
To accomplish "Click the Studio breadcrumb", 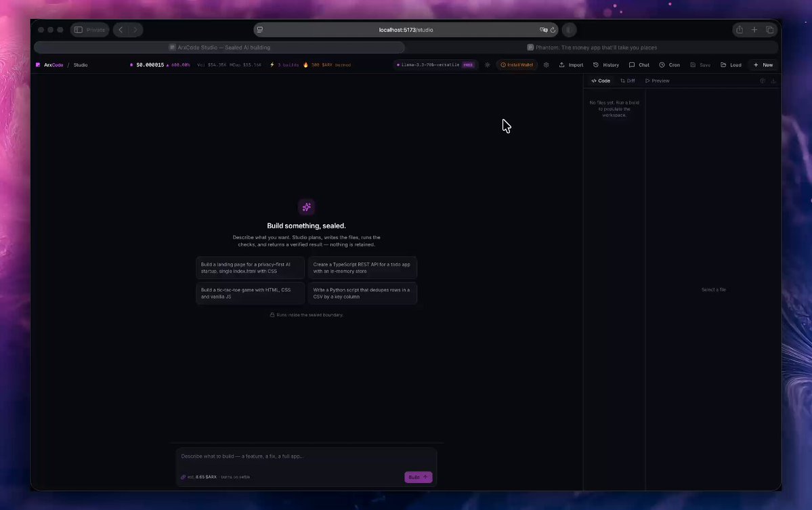I will (x=81, y=65).
